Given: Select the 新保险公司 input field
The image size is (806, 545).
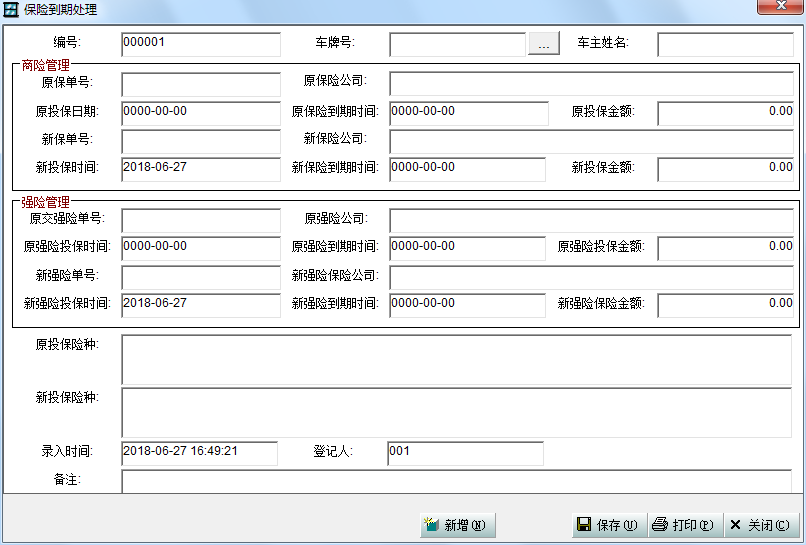Looking at the screenshot, I should [x=592, y=141].
